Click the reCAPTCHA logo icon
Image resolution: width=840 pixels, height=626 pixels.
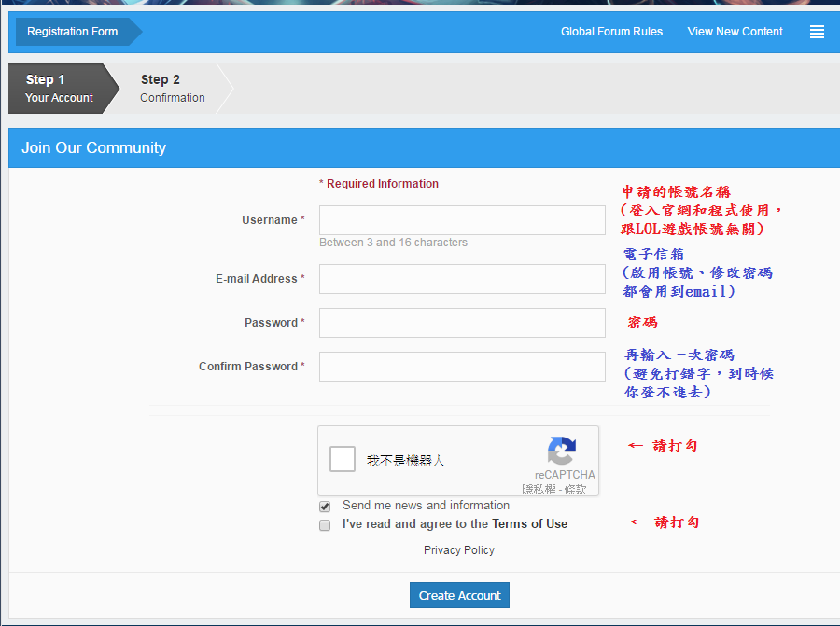click(x=561, y=452)
